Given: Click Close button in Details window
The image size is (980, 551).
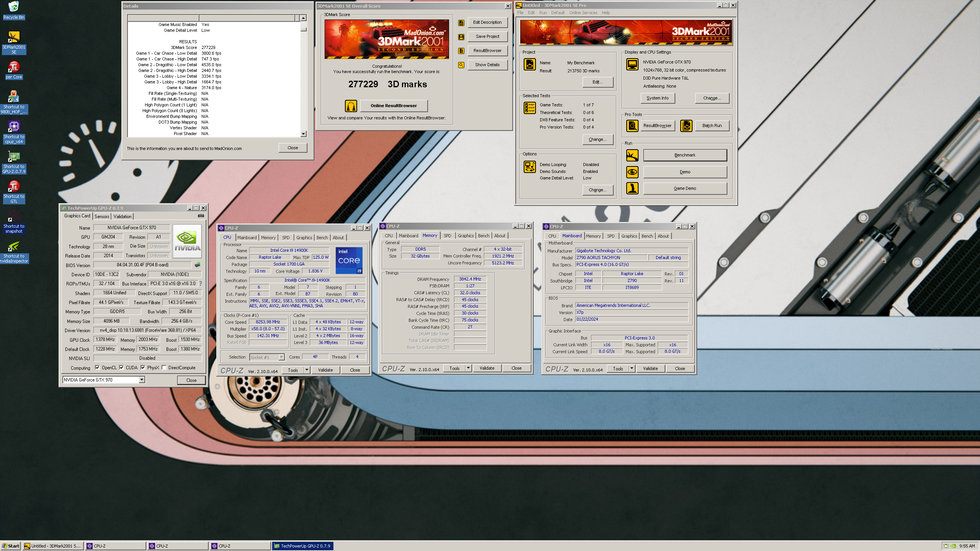Looking at the screenshot, I should [x=293, y=148].
